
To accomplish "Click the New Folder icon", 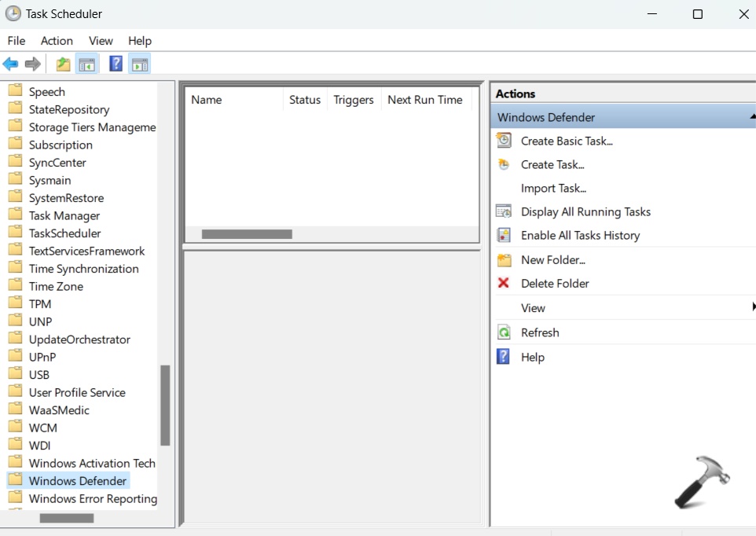I will click(x=504, y=260).
